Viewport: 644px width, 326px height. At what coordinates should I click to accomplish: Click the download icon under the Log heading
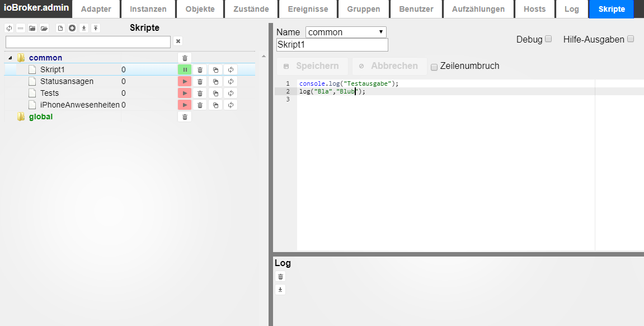[280, 290]
